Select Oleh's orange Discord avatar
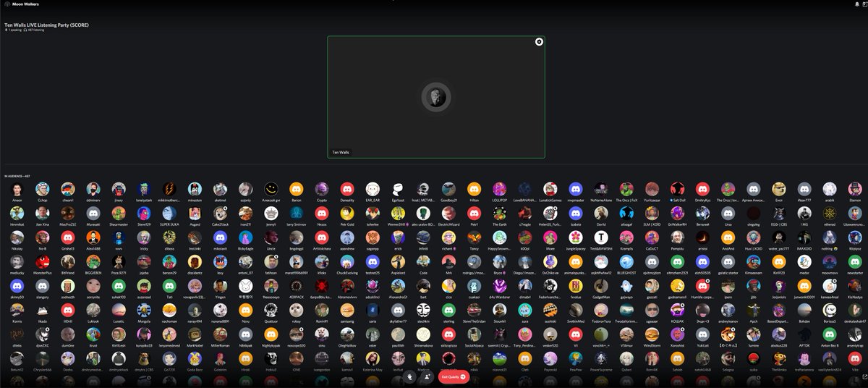 point(524,359)
